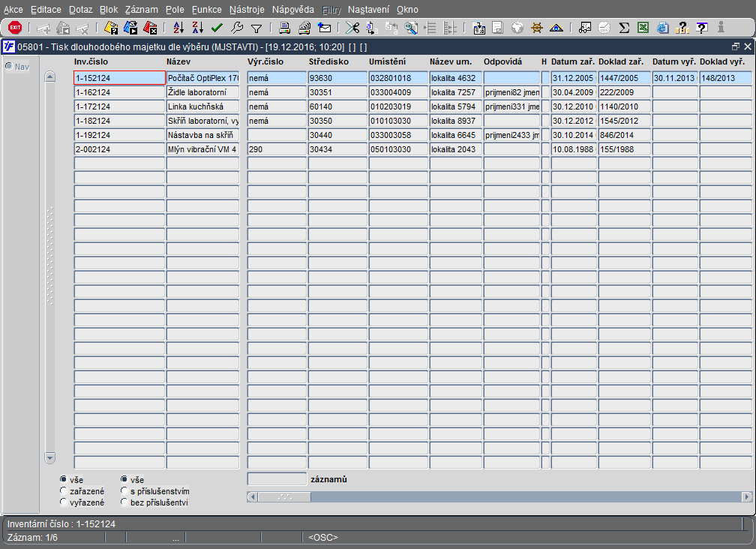Screen dimensions: 756x549
Task: Select the 'vše' radio button above s příslušenstvím
Action: tap(124, 479)
